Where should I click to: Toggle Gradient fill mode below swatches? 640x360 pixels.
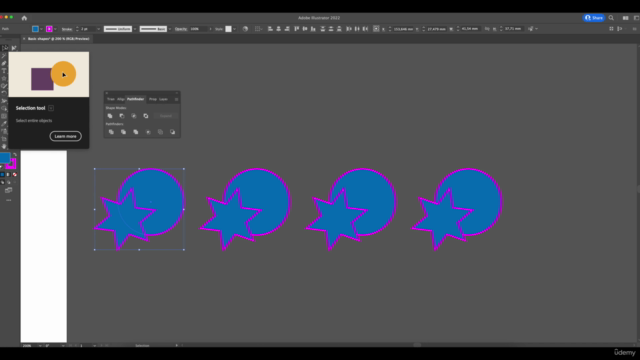point(8,175)
